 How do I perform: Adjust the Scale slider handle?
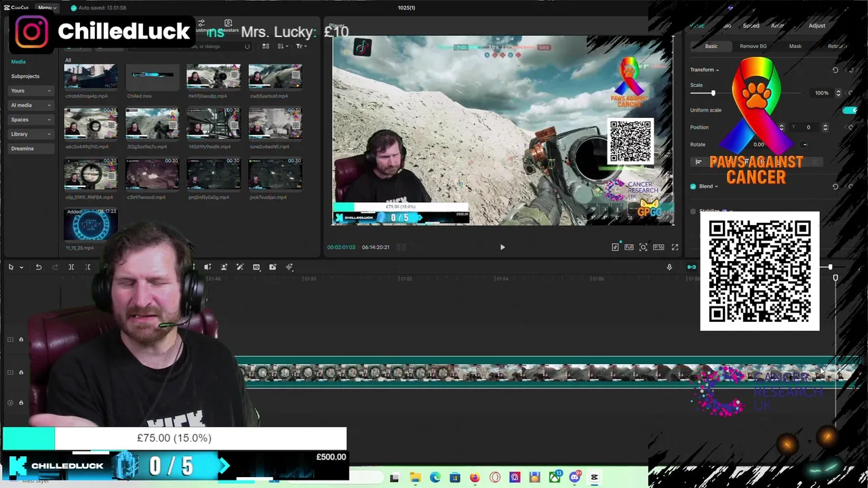pyautogui.click(x=713, y=93)
